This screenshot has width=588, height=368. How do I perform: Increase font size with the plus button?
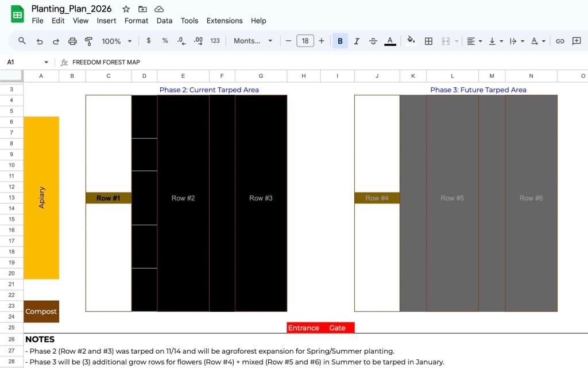point(322,41)
